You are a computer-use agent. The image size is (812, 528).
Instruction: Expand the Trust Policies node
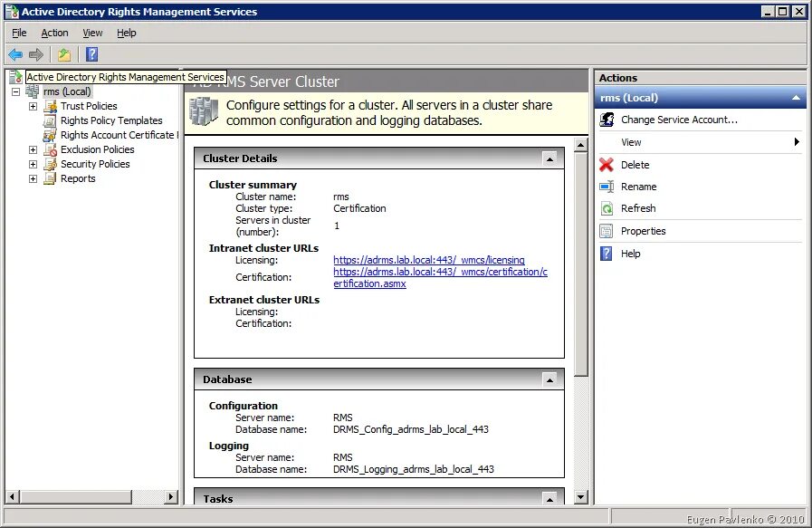[x=33, y=106]
